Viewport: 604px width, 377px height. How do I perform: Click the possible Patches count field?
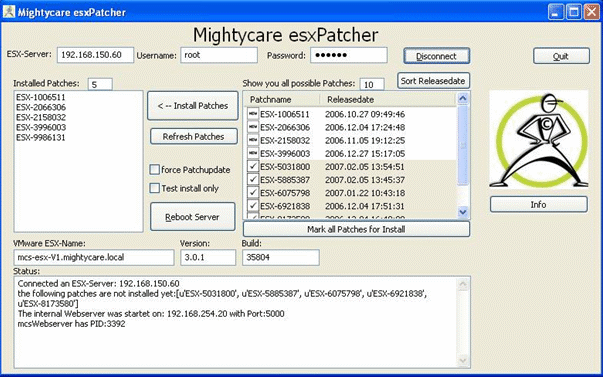point(372,84)
